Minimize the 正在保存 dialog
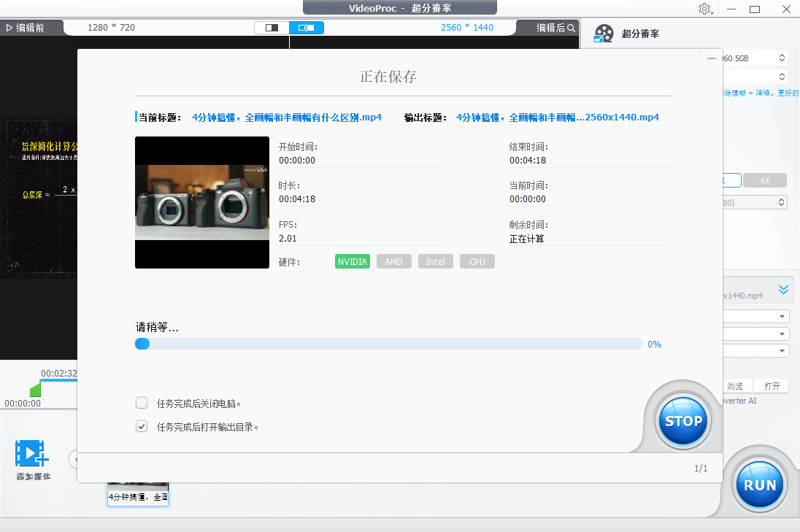 (711, 58)
